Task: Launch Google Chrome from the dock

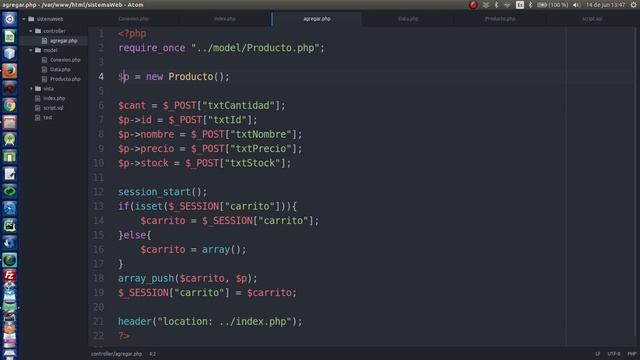Action: click(x=9, y=105)
